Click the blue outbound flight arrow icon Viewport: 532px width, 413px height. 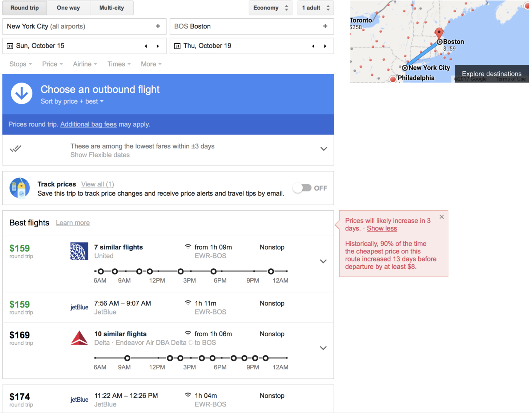pos(22,93)
